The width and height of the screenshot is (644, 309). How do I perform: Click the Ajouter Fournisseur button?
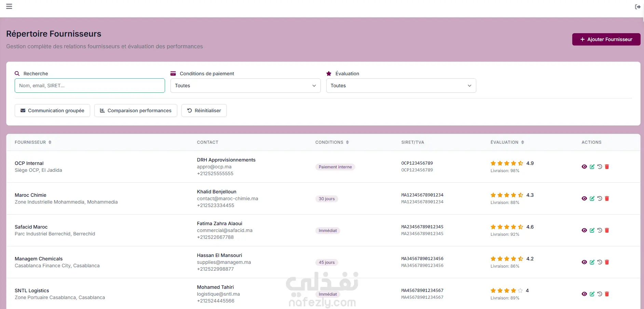click(x=606, y=39)
